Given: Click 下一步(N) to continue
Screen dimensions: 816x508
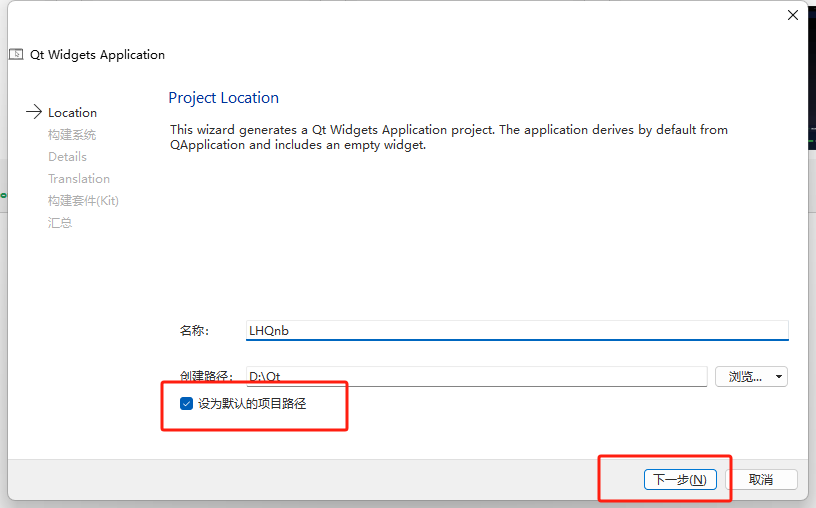Looking at the screenshot, I should [680, 479].
